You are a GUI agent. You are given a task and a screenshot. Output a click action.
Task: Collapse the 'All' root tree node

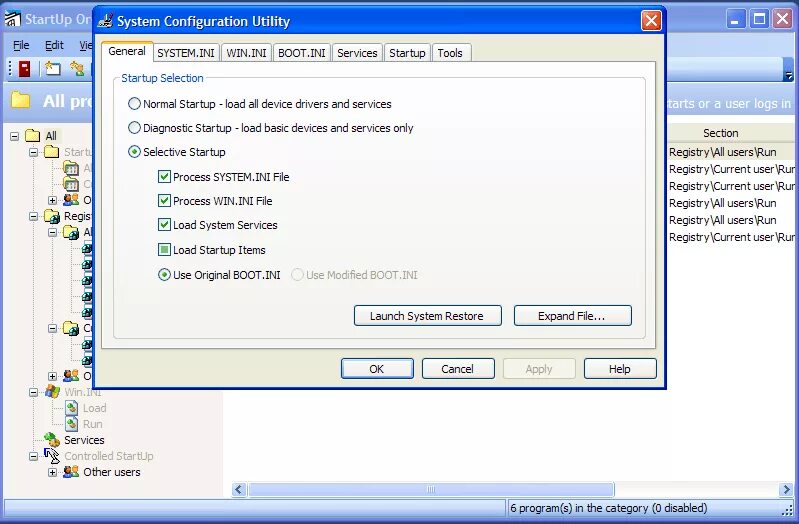pos(14,136)
